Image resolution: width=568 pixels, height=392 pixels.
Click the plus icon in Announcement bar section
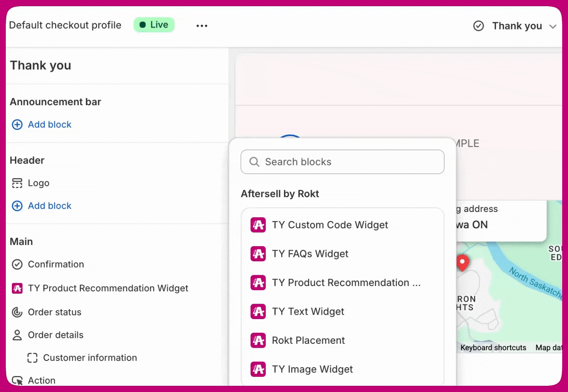(x=17, y=124)
